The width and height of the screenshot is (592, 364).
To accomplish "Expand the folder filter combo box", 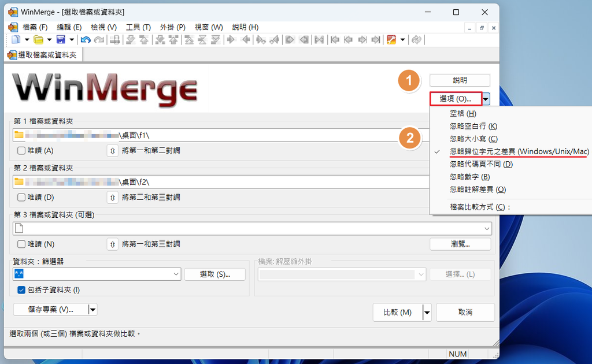I will (x=176, y=274).
